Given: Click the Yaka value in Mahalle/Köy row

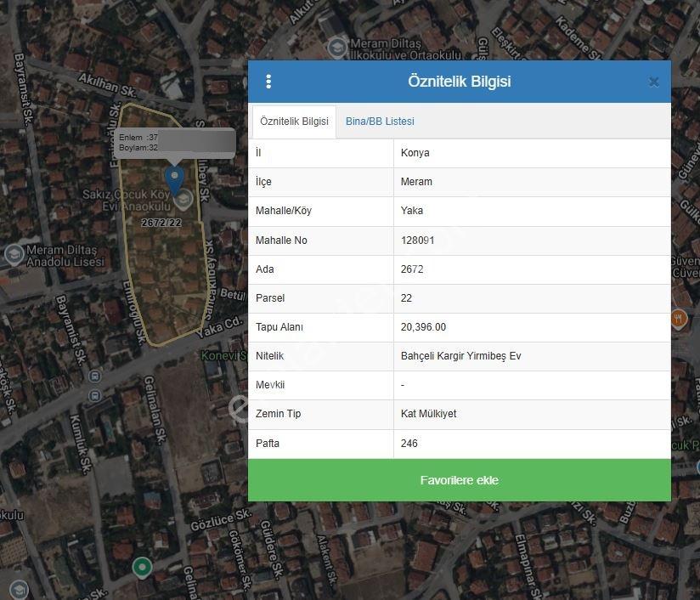Looking at the screenshot, I should [x=412, y=211].
